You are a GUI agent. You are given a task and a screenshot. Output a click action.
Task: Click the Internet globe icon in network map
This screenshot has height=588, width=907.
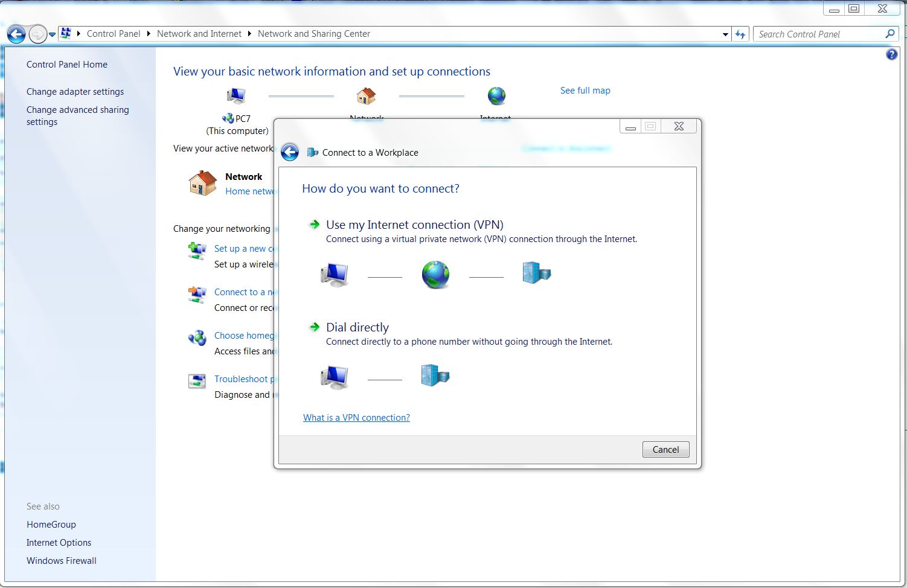(496, 95)
